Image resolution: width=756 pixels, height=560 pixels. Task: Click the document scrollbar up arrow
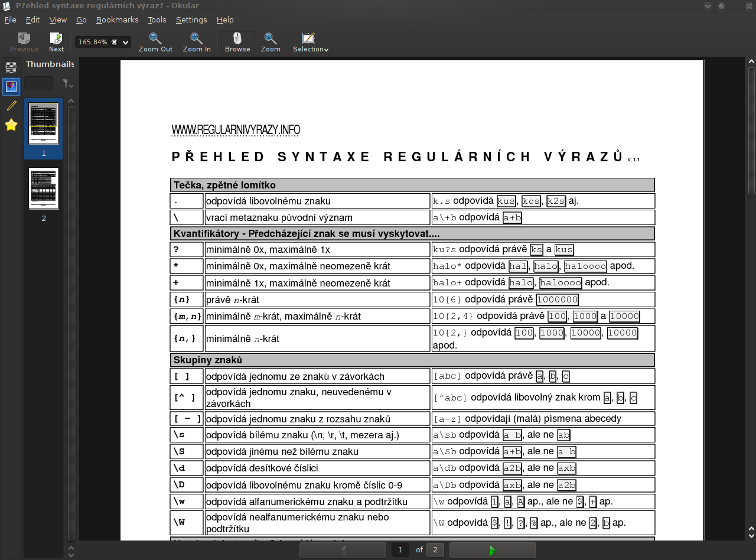[x=751, y=61]
